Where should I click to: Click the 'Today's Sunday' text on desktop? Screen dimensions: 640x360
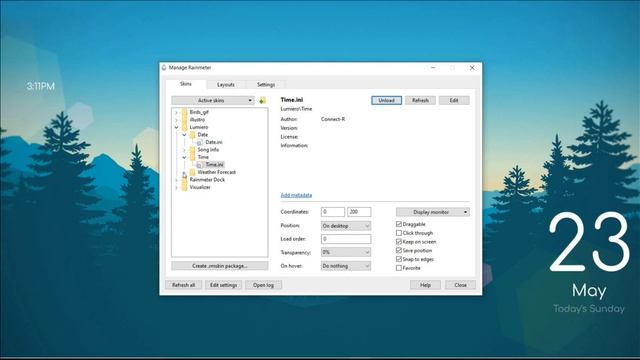coord(589,309)
